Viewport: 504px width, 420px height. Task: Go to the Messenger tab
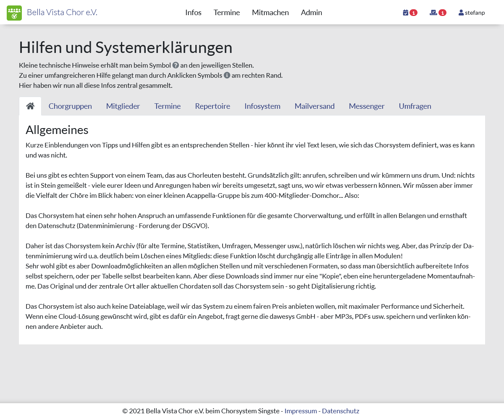(x=367, y=106)
